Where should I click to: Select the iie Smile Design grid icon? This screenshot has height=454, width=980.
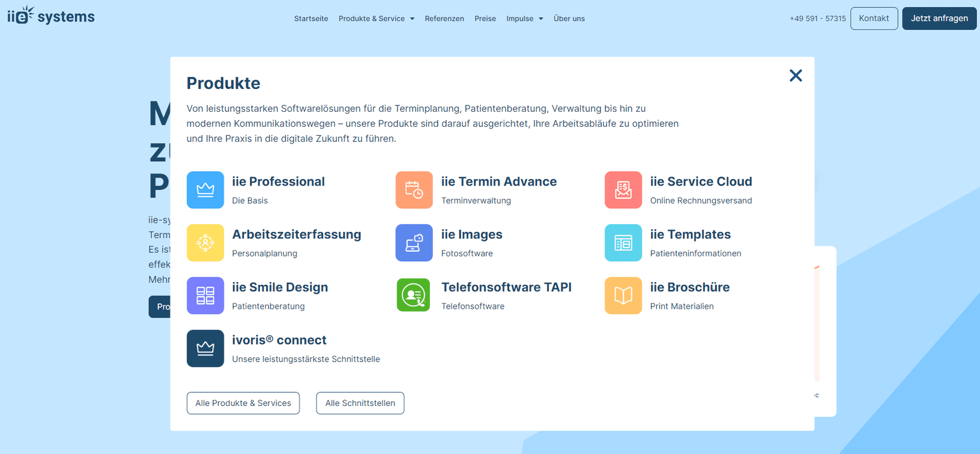(x=205, y=295)
